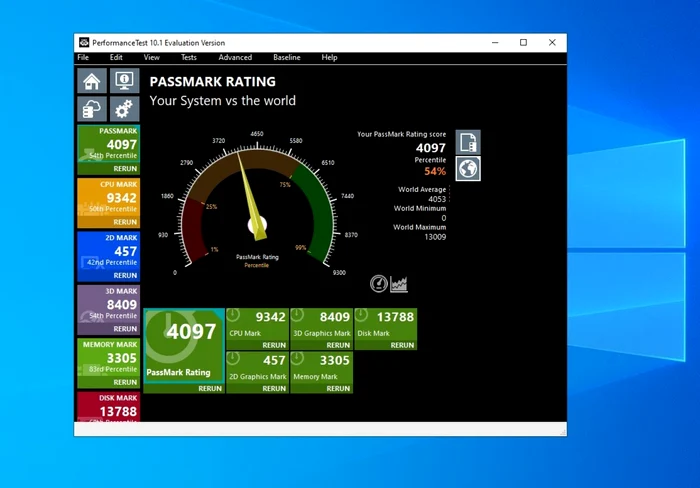Open the Advanced menu
This screenshot has width=700, height=488.
[x=235, y=57]
